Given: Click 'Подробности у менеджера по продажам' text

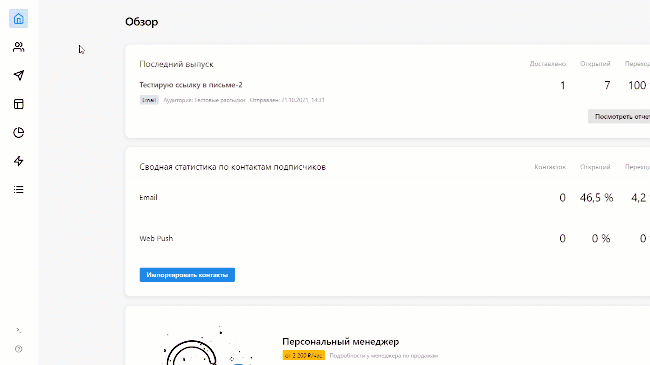Looking at the screenshot, I should coord(384,355).
